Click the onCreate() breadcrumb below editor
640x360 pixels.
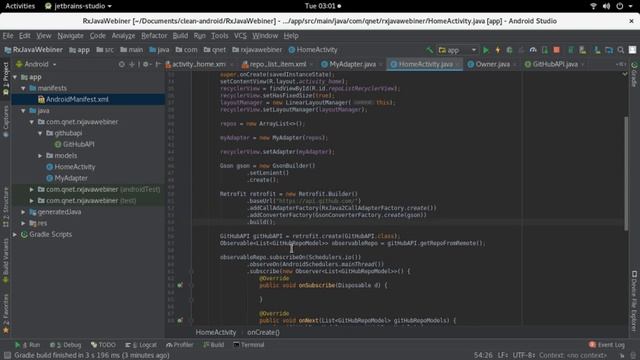tap(263, 332)
